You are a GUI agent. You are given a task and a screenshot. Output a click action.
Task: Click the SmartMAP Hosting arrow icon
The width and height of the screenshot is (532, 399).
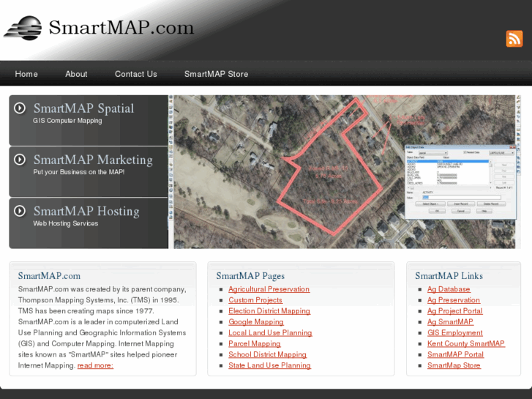(x=20, y=211)
